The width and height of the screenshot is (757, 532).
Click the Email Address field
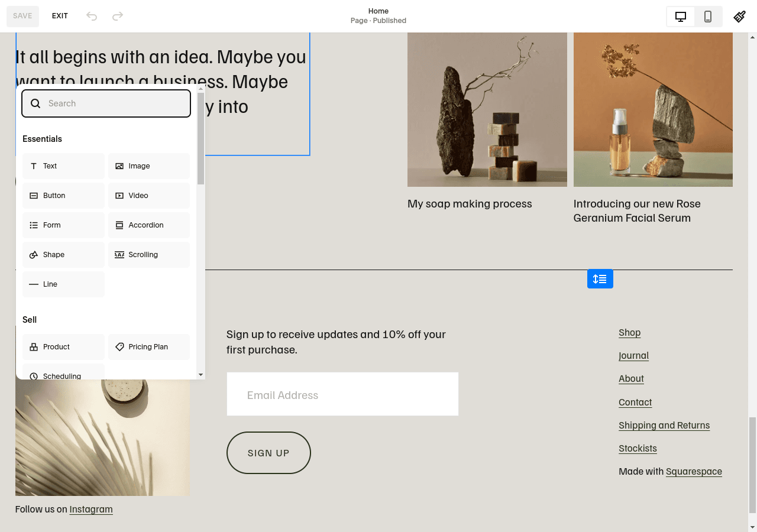pos(342,394)
